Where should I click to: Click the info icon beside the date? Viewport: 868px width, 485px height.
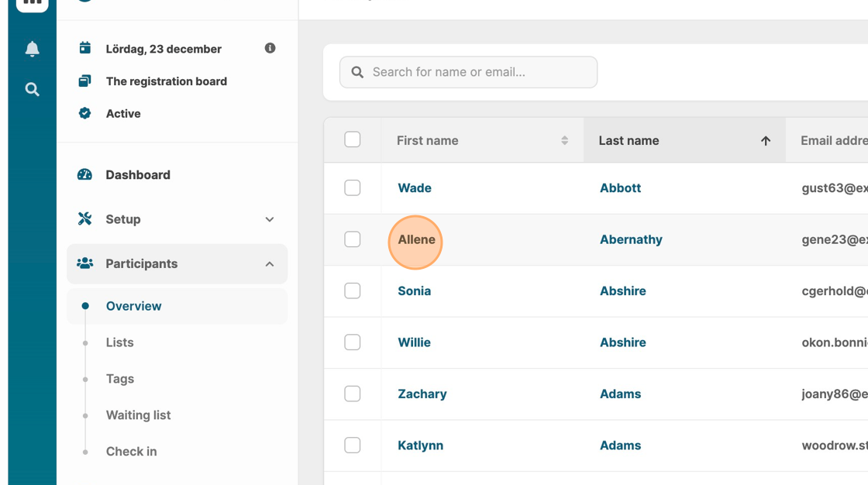pyautogui.click(x=270, y=48)
